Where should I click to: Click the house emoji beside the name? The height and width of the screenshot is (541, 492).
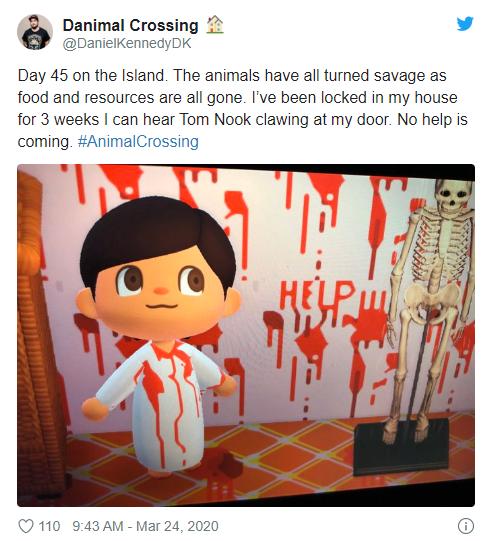coord(215,24)
